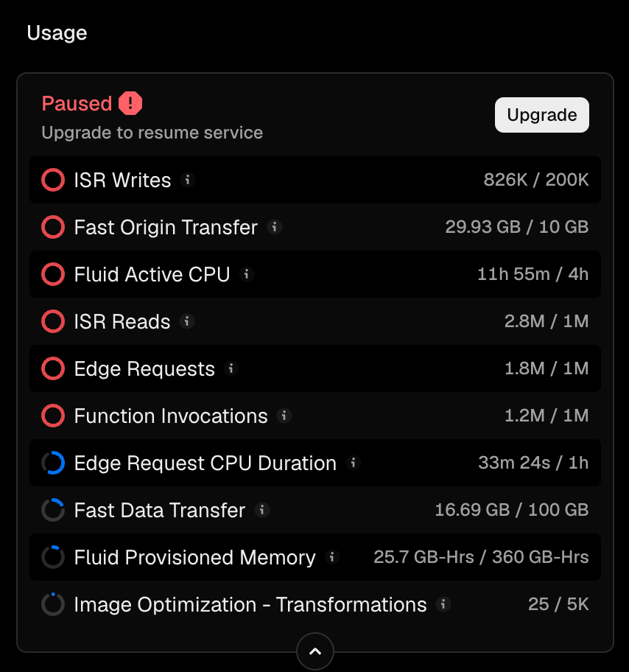Show info for ISR Reads
Screen dimensions: 629x672
pos(187,321)
